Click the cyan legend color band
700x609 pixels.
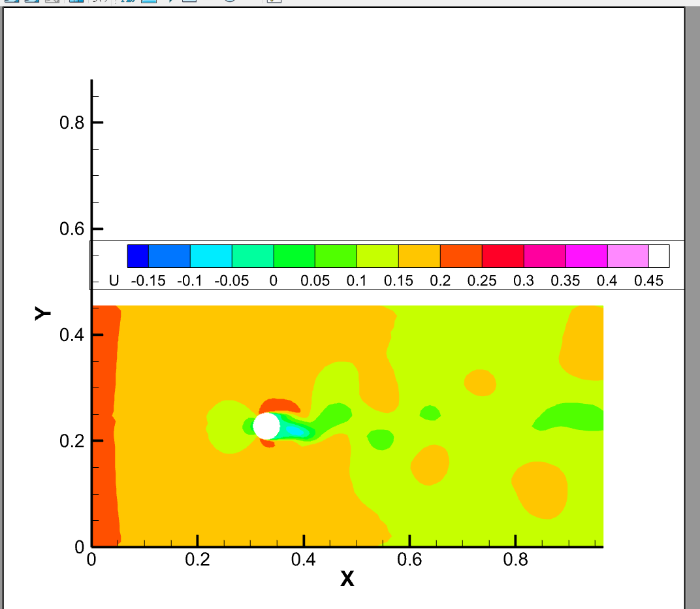(x=211, y=256)
